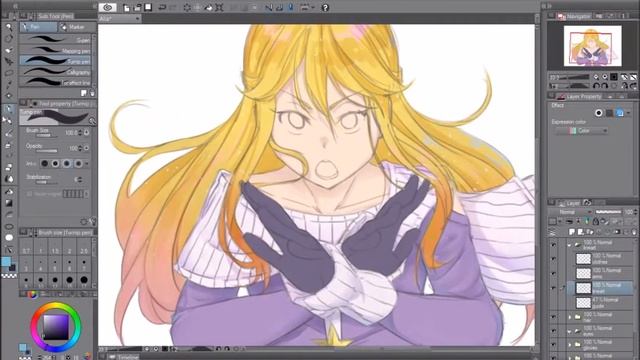640x360 pixels.
Task: Click the Lock Layer padlock icon
Action: pos(595,222)
